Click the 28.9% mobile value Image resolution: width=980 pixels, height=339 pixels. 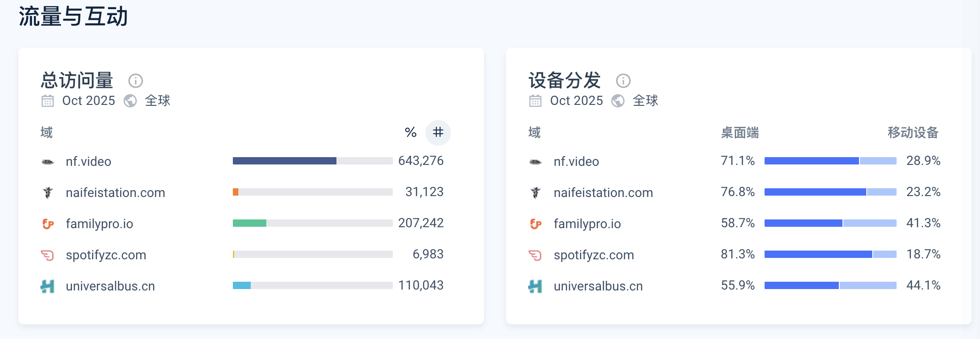pyautogui.click(x=924, y=161)
